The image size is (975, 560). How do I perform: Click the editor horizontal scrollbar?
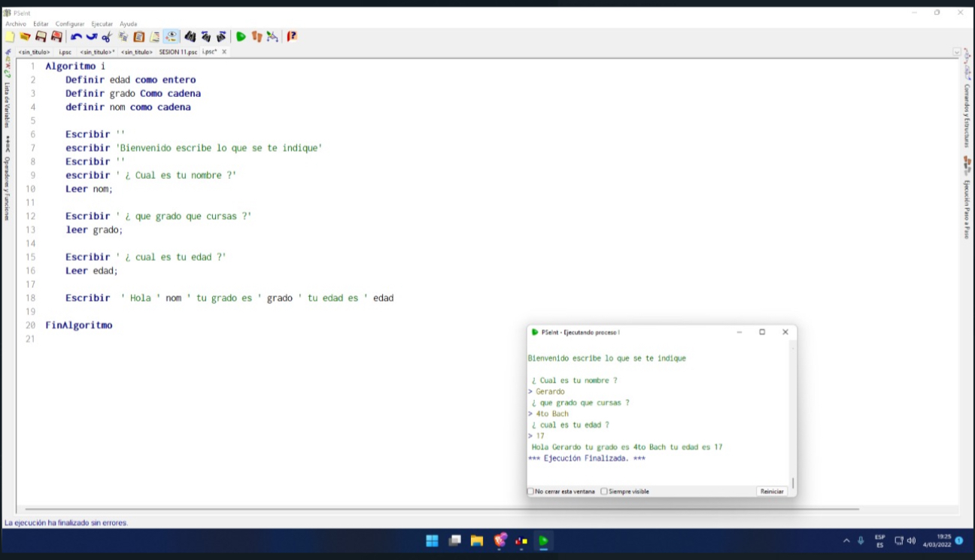(x=442, y=509)
